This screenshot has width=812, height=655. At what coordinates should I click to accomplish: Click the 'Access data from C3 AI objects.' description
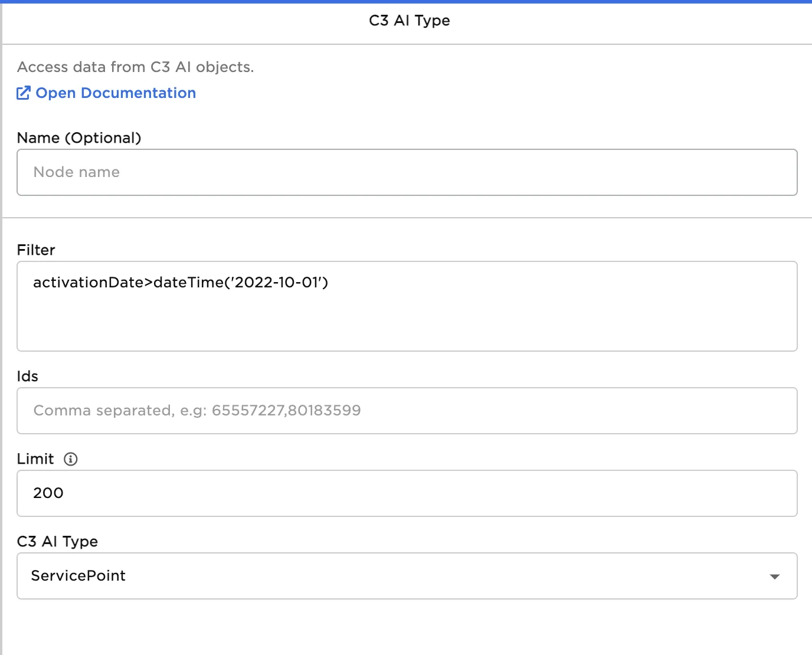pos(136,67)
